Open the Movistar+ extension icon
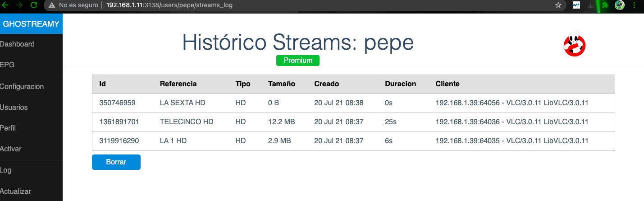The height and width of the screenshot is (201, 644). [x=576, y=5]
